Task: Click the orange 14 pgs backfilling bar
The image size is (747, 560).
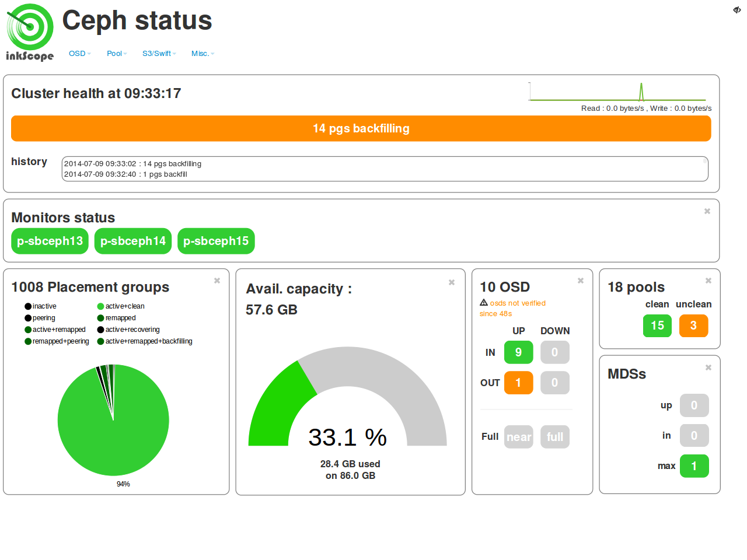Action: (x=361, y=128)
